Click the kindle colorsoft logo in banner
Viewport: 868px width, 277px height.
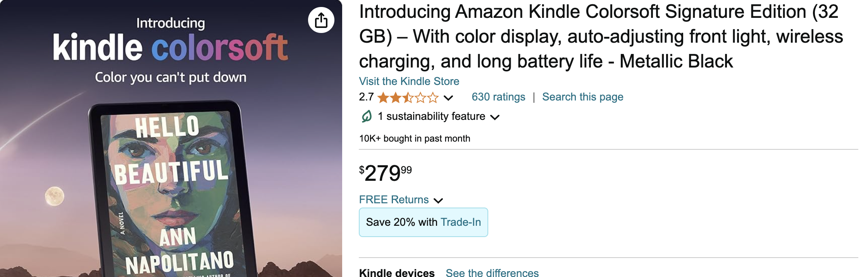(170, 47)
